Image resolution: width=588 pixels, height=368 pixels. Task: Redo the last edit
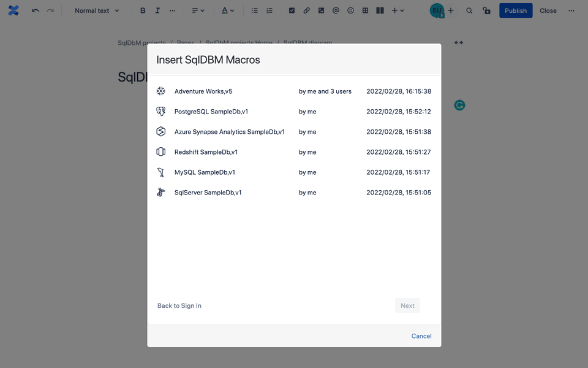pyautogui.click(x=50, y=10)
